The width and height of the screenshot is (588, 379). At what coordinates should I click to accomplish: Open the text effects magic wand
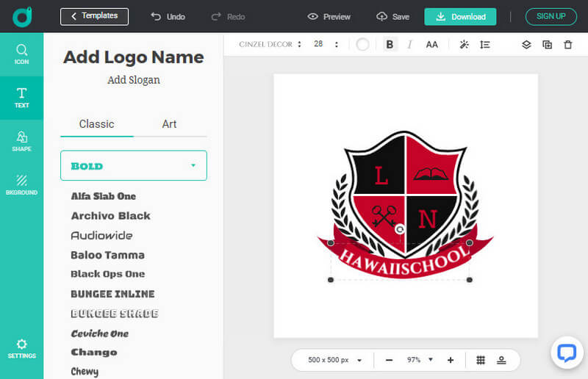464,45
